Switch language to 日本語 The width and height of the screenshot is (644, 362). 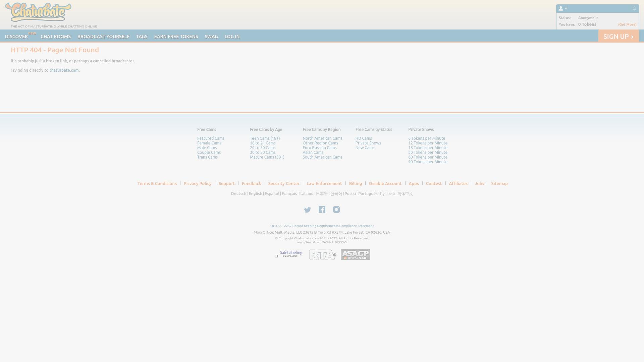322,194
